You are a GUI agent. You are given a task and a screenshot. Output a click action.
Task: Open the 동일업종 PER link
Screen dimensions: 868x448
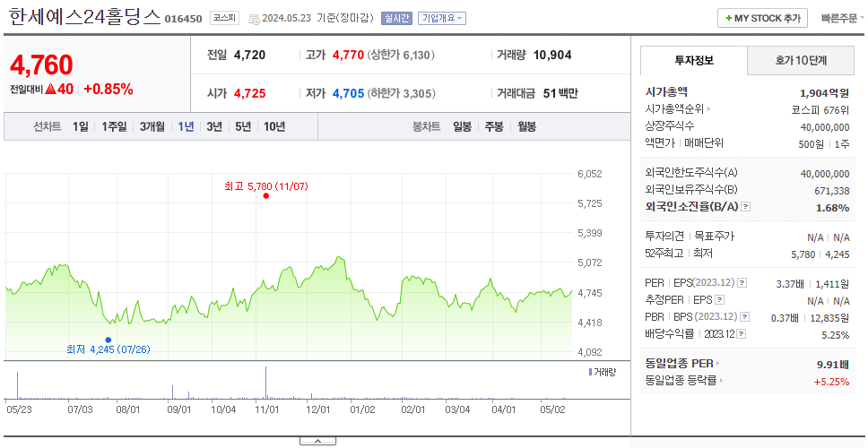[682, 364]
